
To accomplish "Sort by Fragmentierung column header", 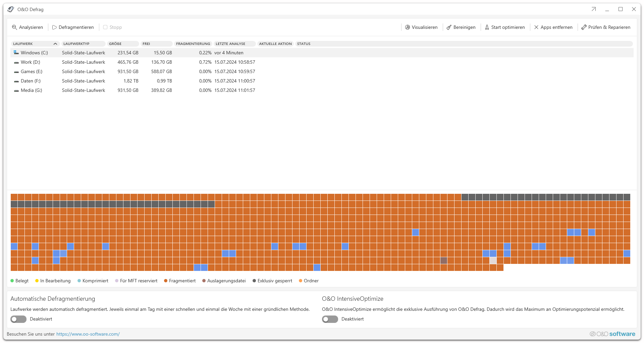I will click(x=193, y=44).
